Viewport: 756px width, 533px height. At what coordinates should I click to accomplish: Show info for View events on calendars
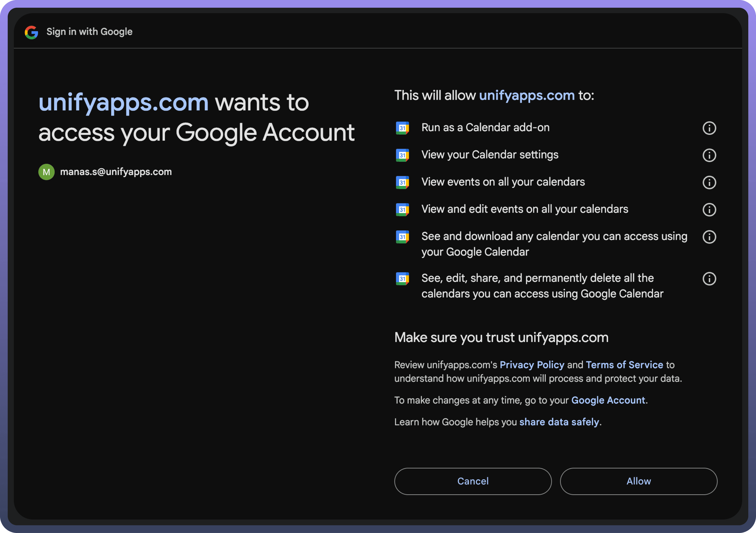(x=709, y=182)
